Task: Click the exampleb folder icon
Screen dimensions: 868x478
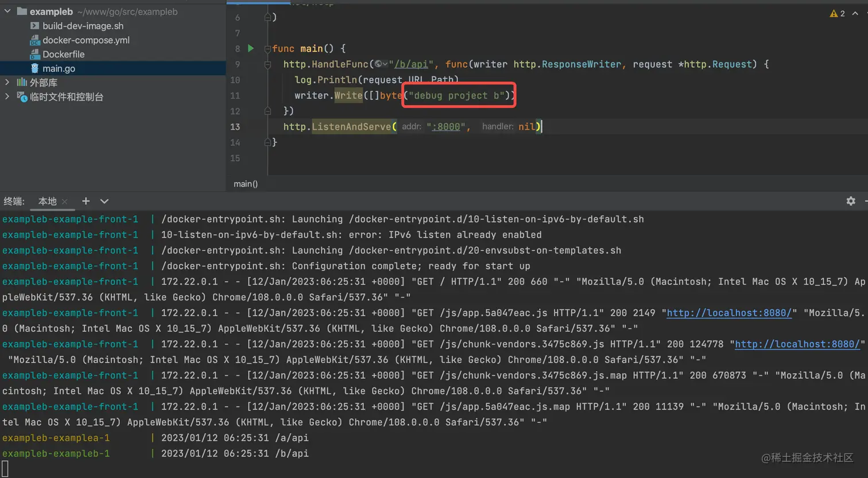Action: click(22, 11)
